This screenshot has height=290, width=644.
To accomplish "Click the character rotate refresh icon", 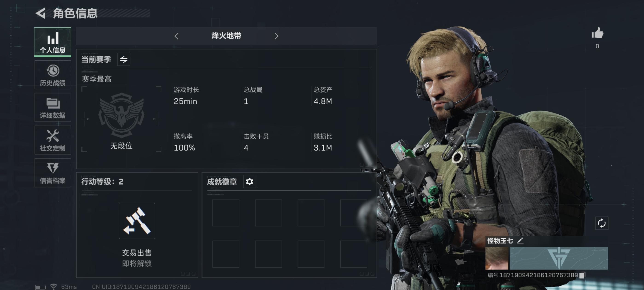I will [x=601, y=223].
